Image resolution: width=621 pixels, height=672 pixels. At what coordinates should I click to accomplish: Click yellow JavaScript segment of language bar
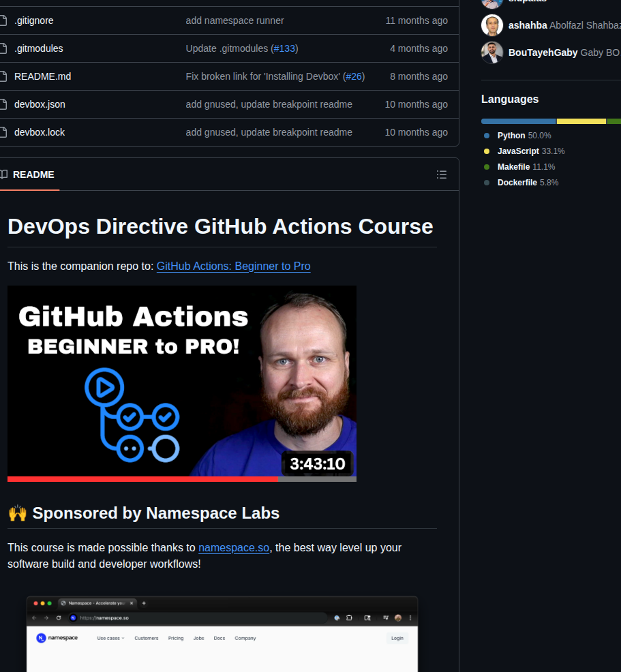(581, 121)
